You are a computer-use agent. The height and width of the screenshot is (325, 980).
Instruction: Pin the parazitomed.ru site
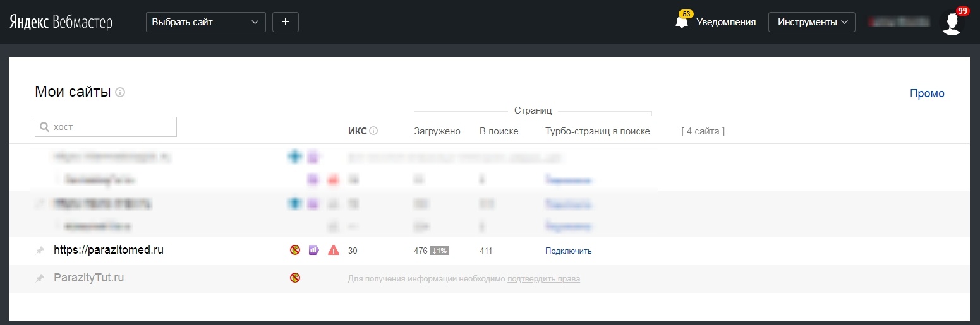40,251
